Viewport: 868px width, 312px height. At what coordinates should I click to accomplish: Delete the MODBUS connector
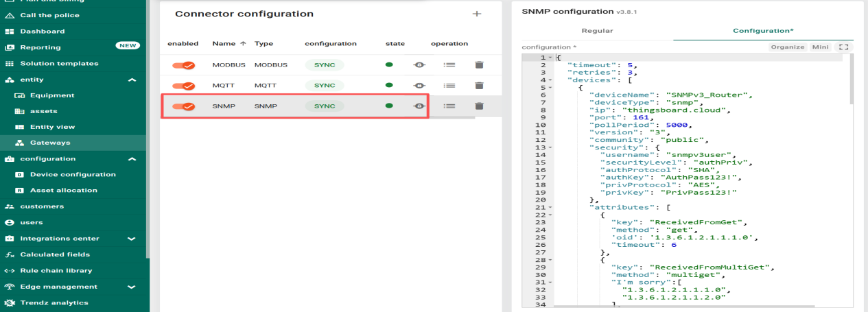pyautogui.click(x=479, y=64)
